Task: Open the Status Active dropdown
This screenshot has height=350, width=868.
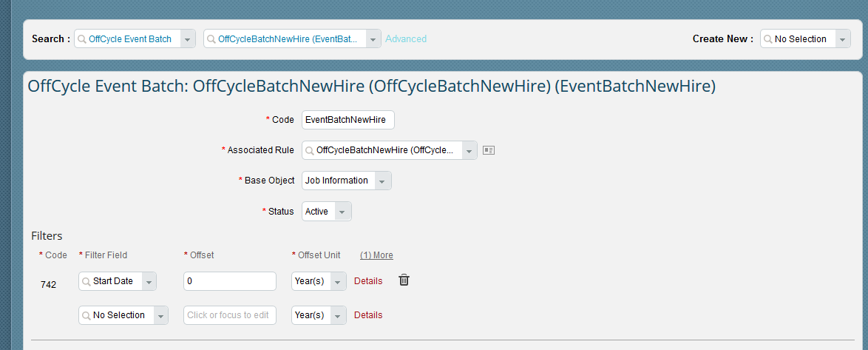Action: coord(342,212)
